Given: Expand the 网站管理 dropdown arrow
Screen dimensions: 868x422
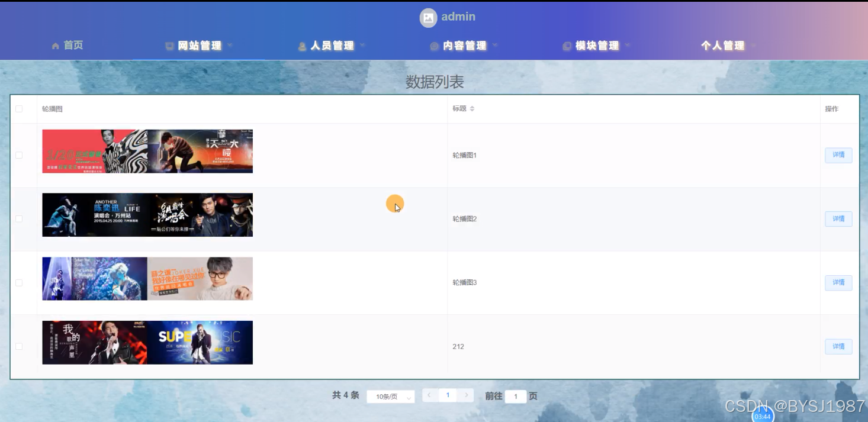Looking at the screenshot, I should point(230,46).
